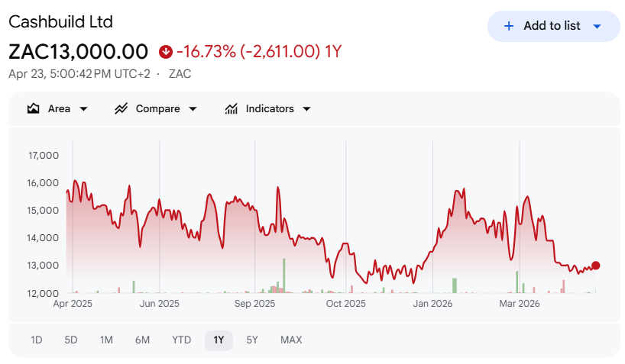The height and width of the screenshot is (364, 625).
Task: Click the red down-arrow change icon
Action: click(x=165, y=52)
